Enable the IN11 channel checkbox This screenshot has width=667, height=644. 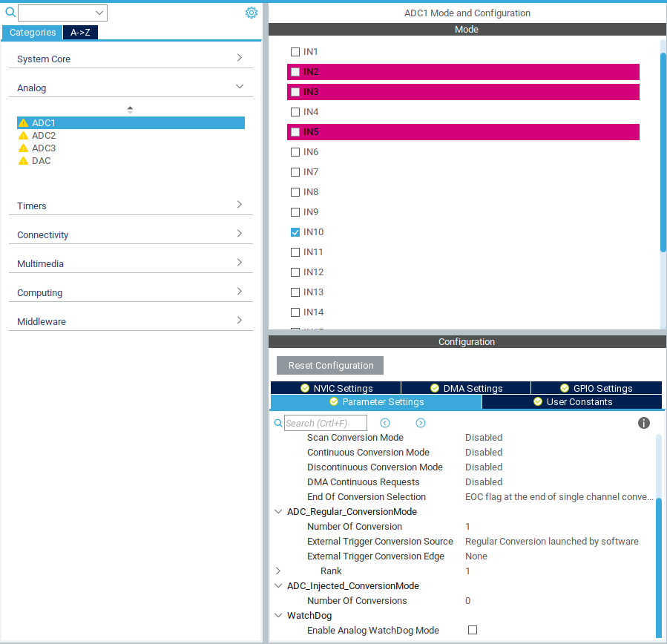pyautogui.click(x=295, y=252)
